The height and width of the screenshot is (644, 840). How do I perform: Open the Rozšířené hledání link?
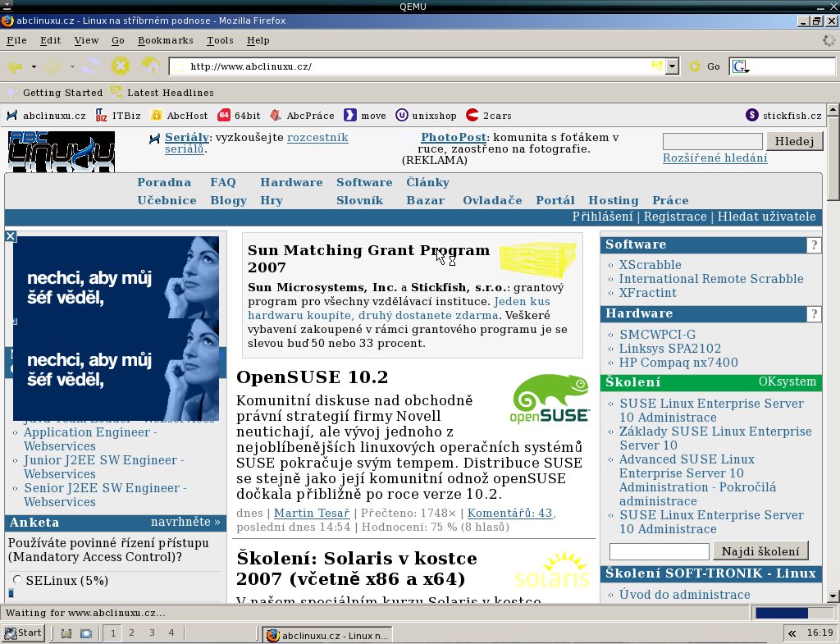(x=715, y=158)
